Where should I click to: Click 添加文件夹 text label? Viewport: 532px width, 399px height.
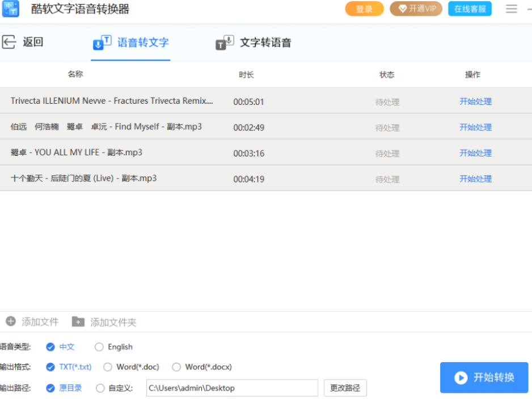tap(113, 322)
